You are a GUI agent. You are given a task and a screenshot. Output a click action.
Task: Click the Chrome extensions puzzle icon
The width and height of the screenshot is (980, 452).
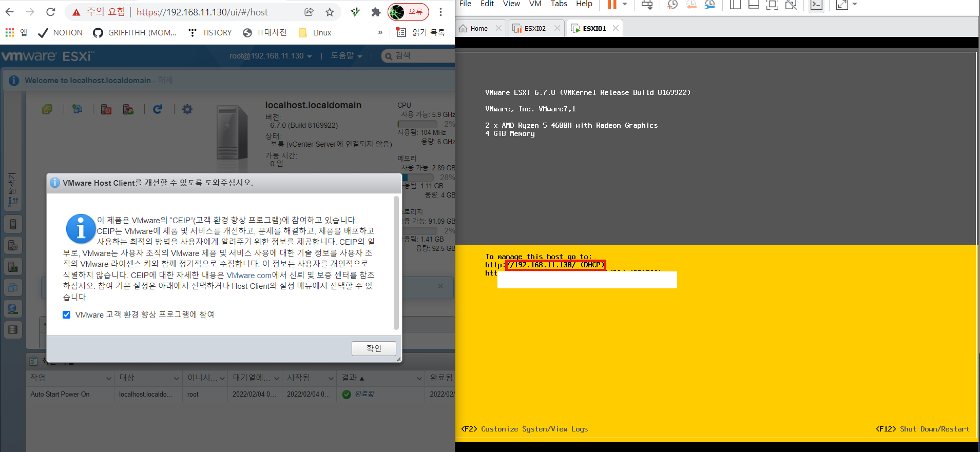(x=376, y=12)
